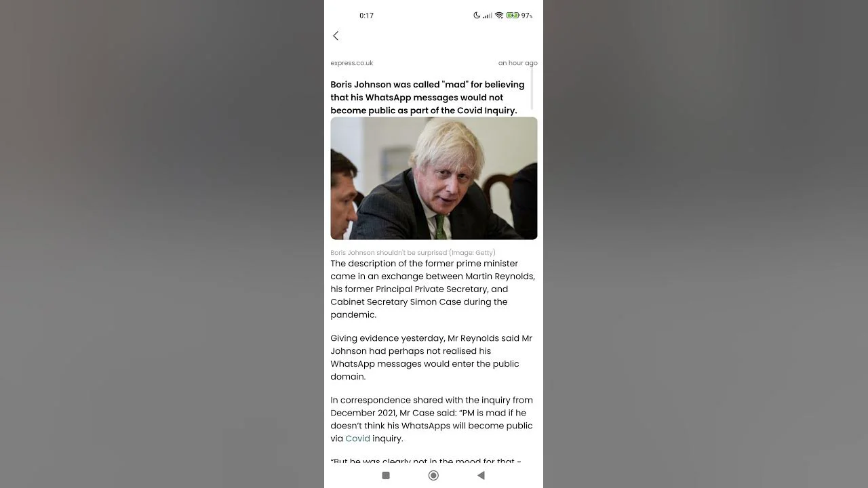Screen dimensions: 868x488
Task: Tap the Android recent apps square button
Action: 386,475
